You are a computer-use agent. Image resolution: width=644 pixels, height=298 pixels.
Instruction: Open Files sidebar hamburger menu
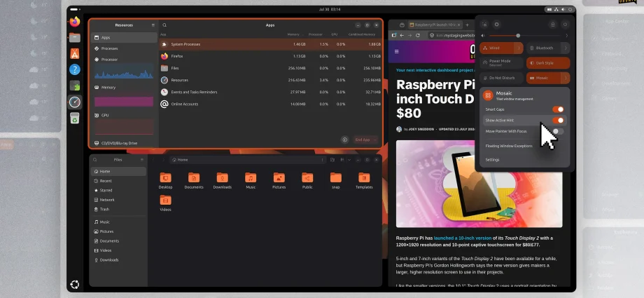[142, 160]
